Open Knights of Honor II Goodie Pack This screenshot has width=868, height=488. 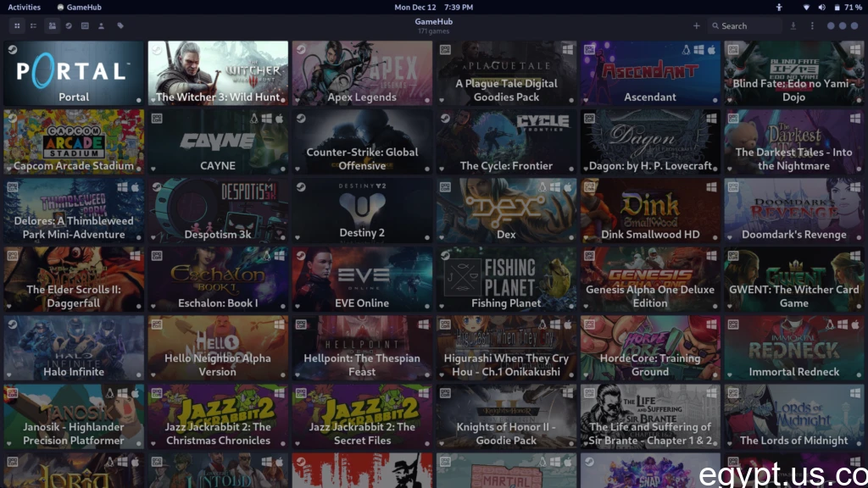[506, 416]
